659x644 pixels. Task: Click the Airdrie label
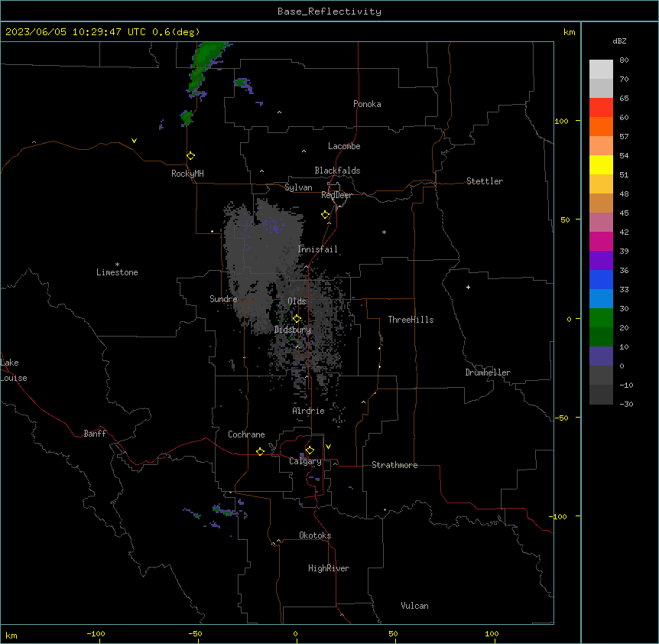coord(309,411)
